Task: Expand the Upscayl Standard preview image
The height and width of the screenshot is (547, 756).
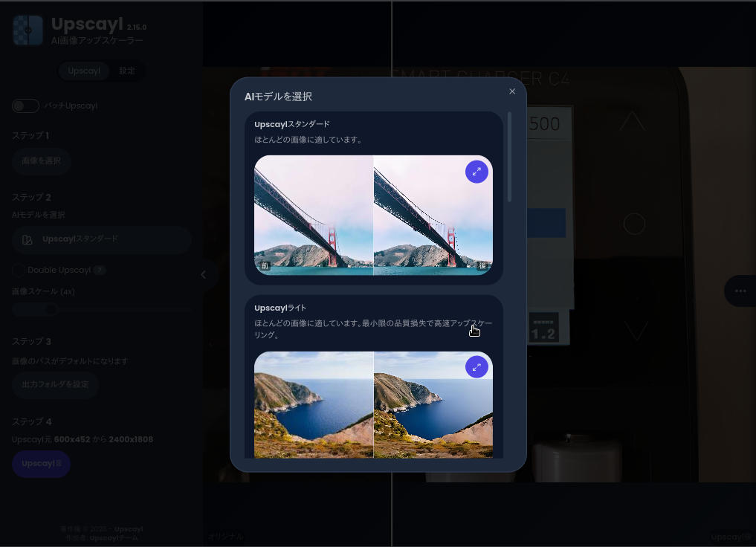Action: [476, 172]
